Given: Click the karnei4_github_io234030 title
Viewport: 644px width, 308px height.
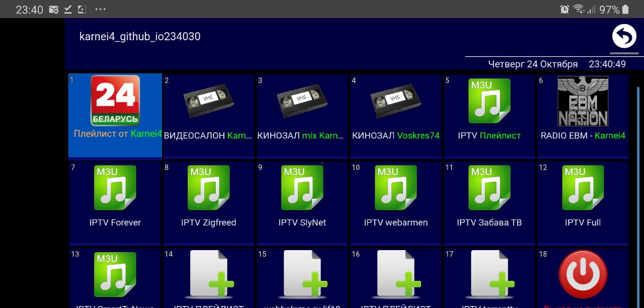Looking at the screenshot, I should click(140, 37).
